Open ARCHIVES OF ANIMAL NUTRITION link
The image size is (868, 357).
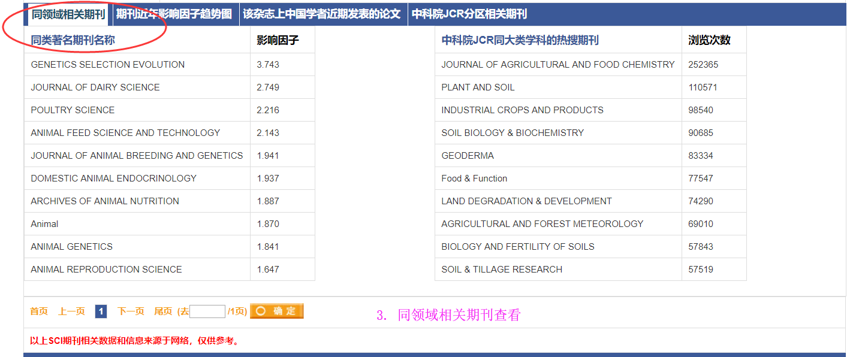click(105, 201)
